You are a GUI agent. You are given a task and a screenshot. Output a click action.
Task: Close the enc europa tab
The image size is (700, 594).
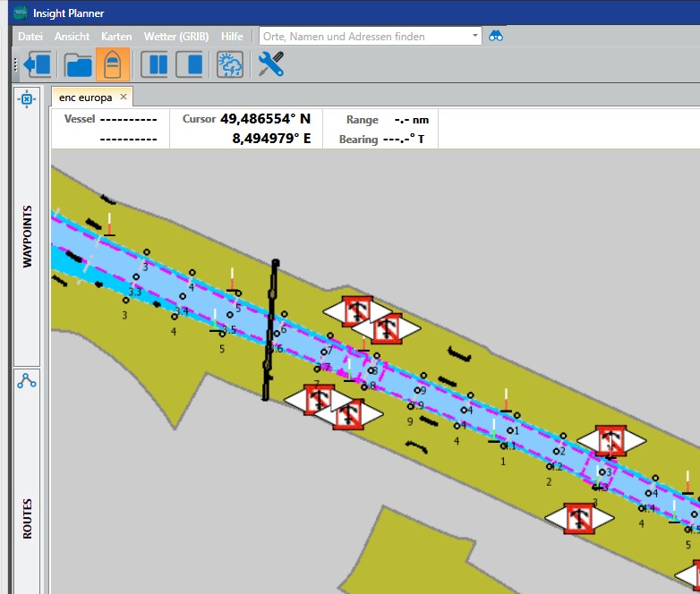point(124,97)
